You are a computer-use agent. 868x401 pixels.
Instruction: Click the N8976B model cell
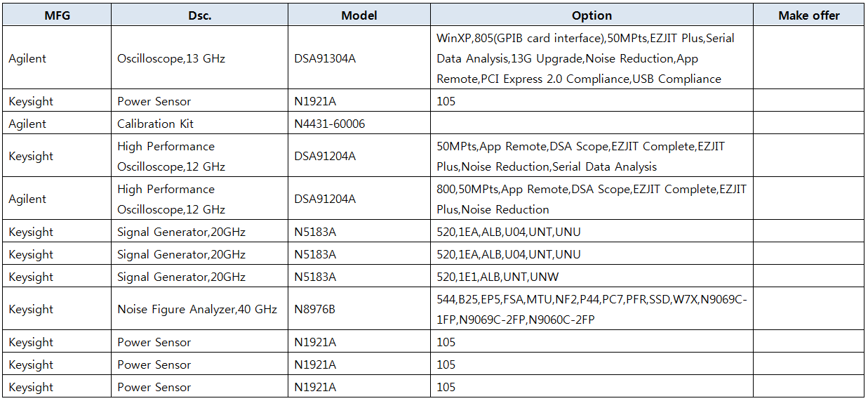[x=315, y=309]
